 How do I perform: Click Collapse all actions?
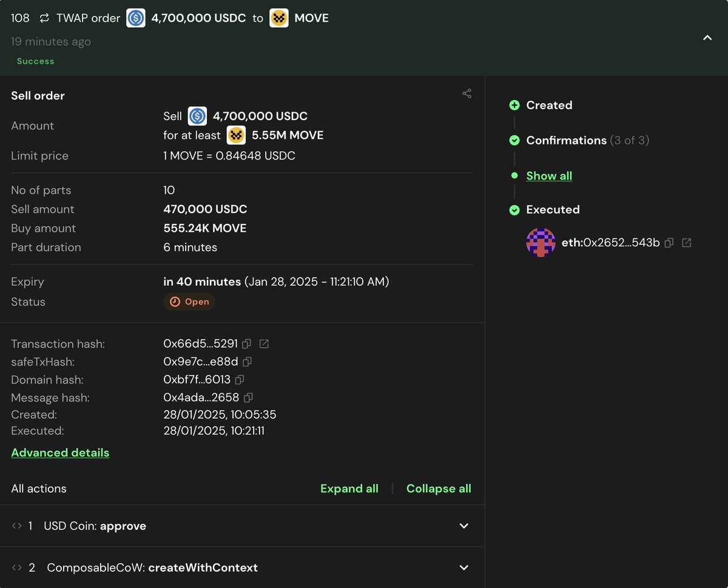[439, 488]
